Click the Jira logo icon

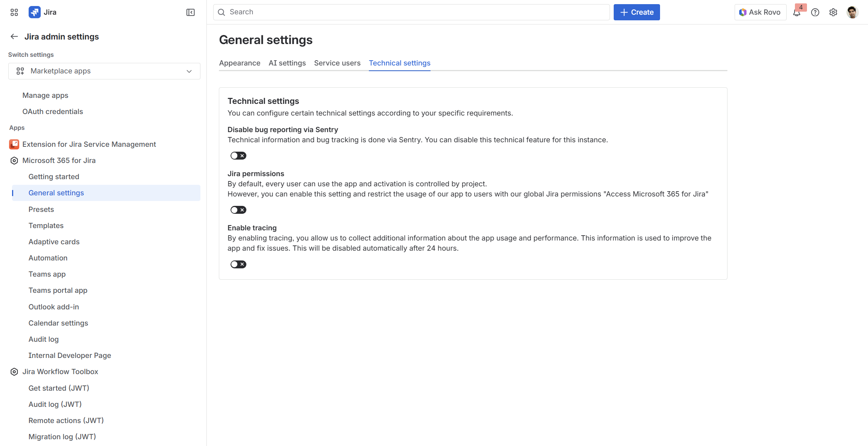[x=35, y=12]
